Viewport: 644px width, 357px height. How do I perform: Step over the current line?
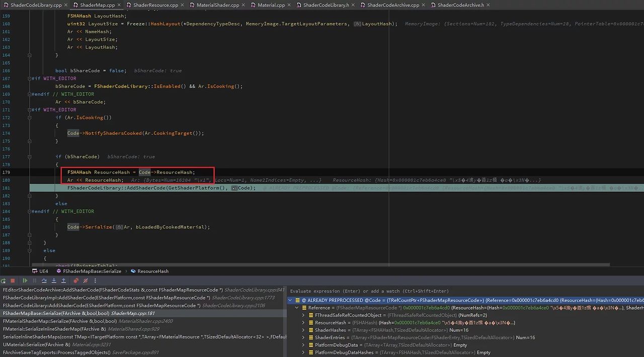44,280
